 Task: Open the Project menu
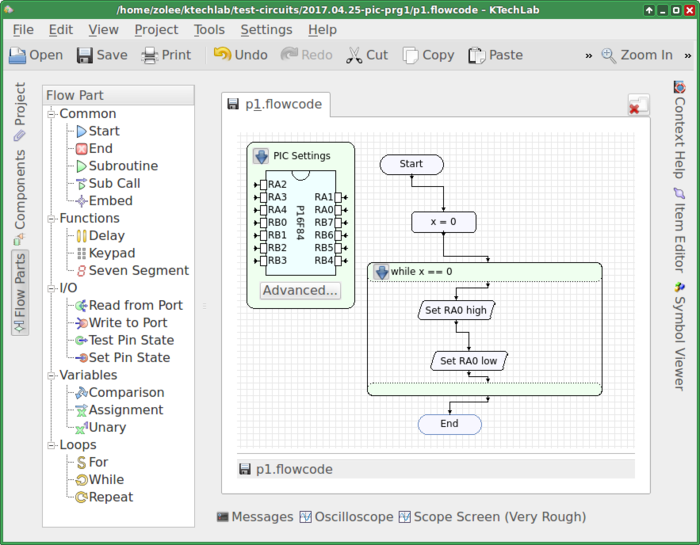coord(156,29)
